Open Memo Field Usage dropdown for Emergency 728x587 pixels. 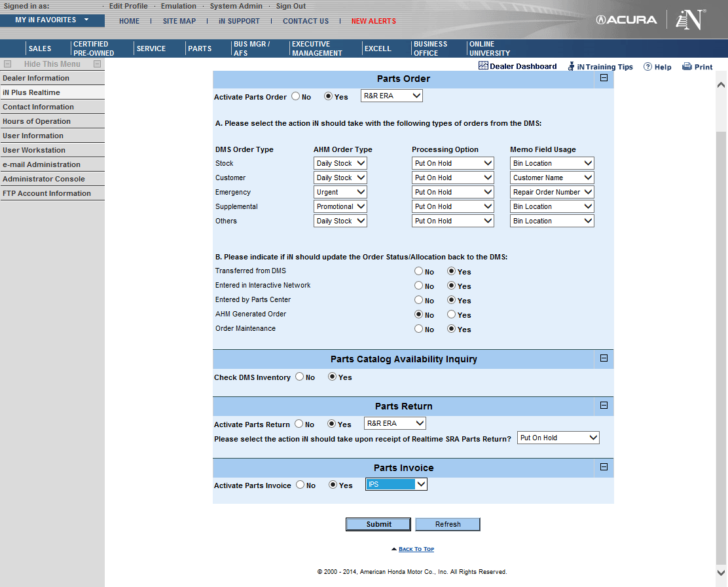click(x=552, y=192)
